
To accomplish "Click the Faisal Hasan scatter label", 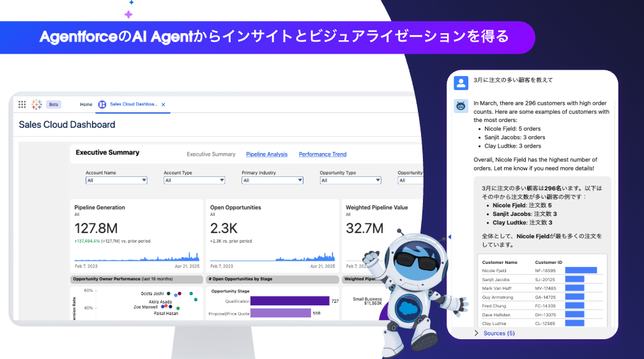I will (166, 314).
